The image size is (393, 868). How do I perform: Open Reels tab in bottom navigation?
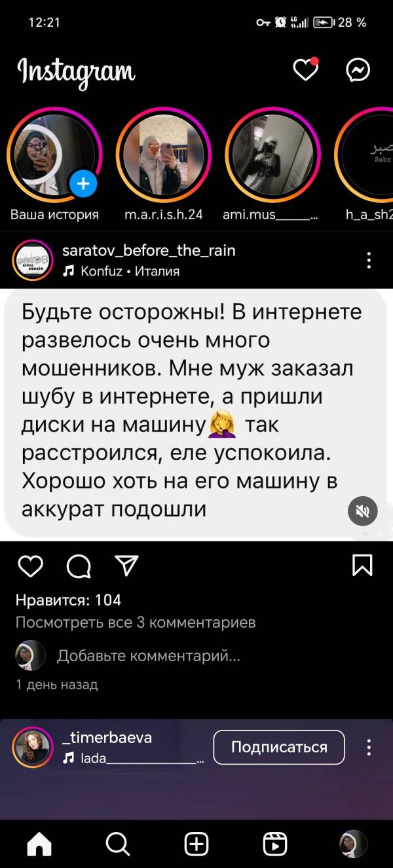click(275, 844)
